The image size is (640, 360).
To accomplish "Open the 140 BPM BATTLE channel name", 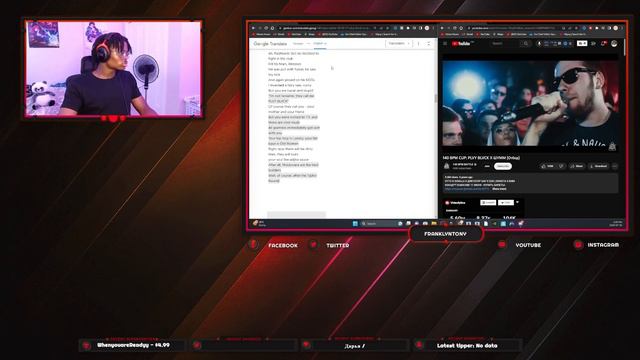I will point(464,164).
